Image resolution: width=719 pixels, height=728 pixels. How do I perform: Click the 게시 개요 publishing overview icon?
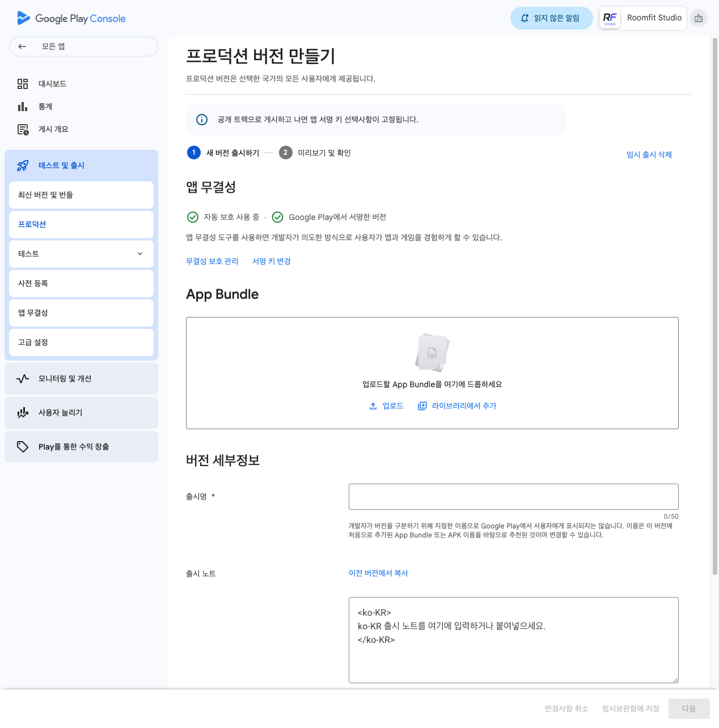(23, 130)
